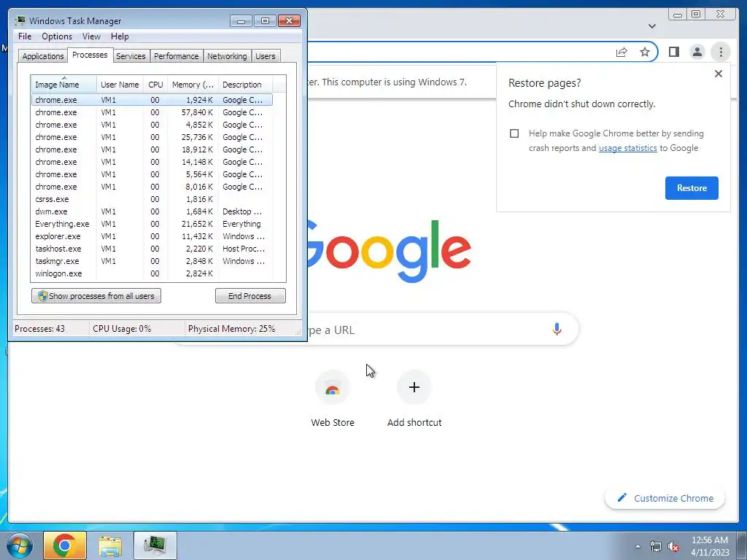This screenshot has width=747, height=560.
Task: Show hidden tray icons arrow
Action: [x=638, y=546]
